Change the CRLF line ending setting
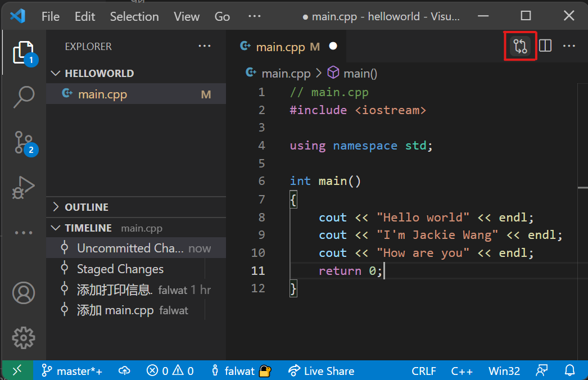The image size is (588, 380). coord(423,371)
